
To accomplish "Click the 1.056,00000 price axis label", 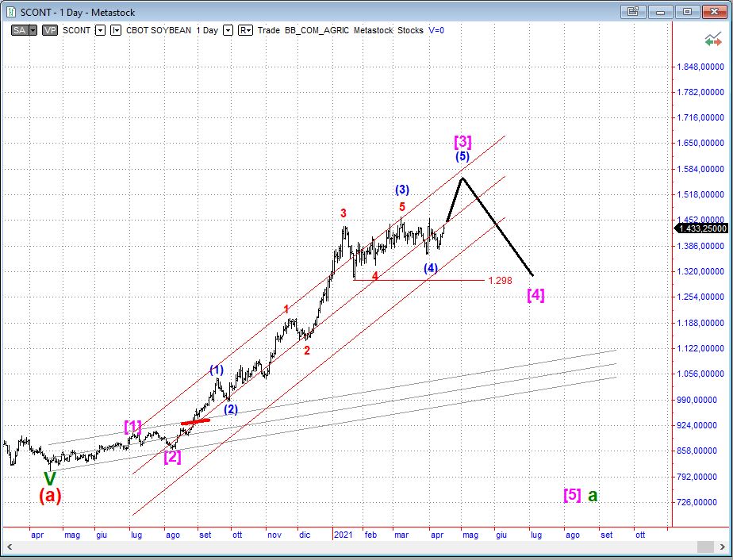I will [x=700, y=374].
